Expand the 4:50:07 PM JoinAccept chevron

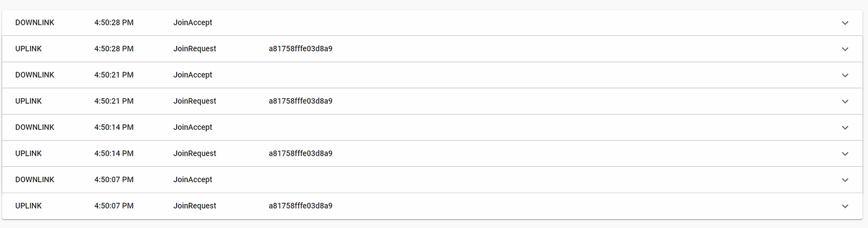click(x=845, y=180)
